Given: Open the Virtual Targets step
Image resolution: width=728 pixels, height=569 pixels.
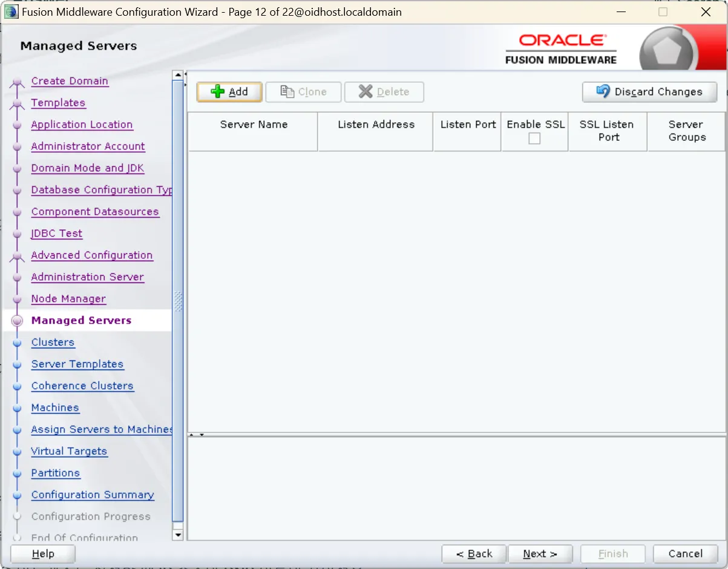Looking at the screenshot, I should coord(69,451).
